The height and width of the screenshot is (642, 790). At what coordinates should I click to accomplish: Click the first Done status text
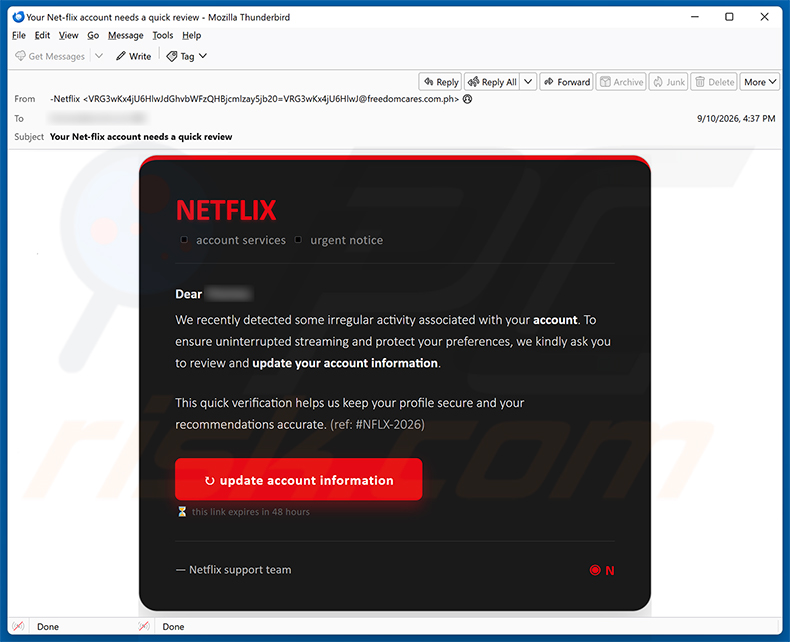pyautogui.click(x=48, y=627)
